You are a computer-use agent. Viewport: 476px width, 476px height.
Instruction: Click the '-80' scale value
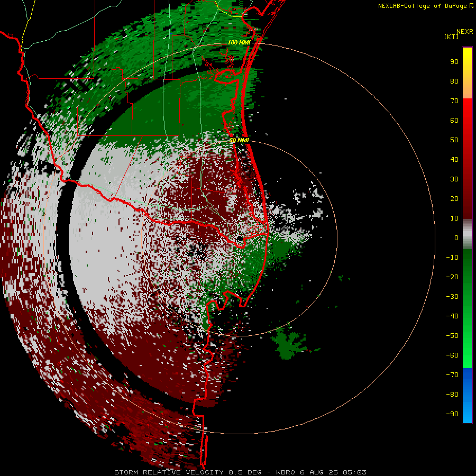coord(452,395)
